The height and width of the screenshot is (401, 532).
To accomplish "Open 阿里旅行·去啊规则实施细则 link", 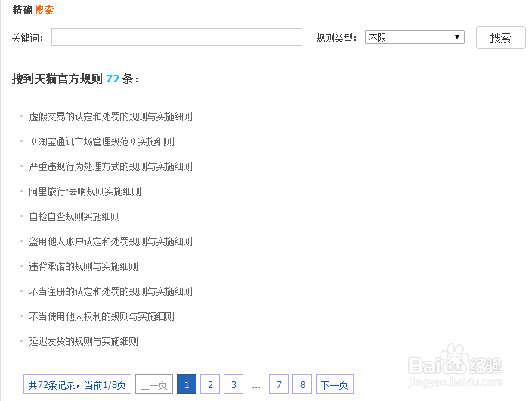I will 85,191.
